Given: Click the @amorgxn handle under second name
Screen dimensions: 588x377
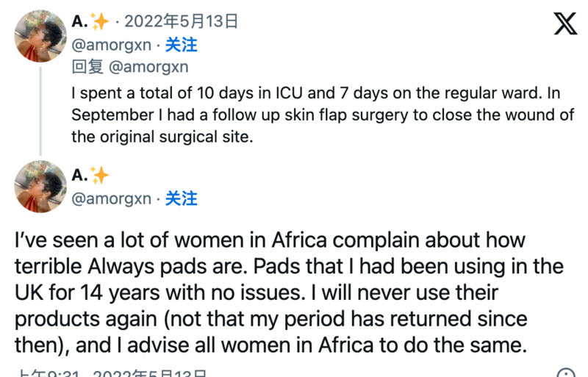Looking at the screenshot, I should point(111,198).
